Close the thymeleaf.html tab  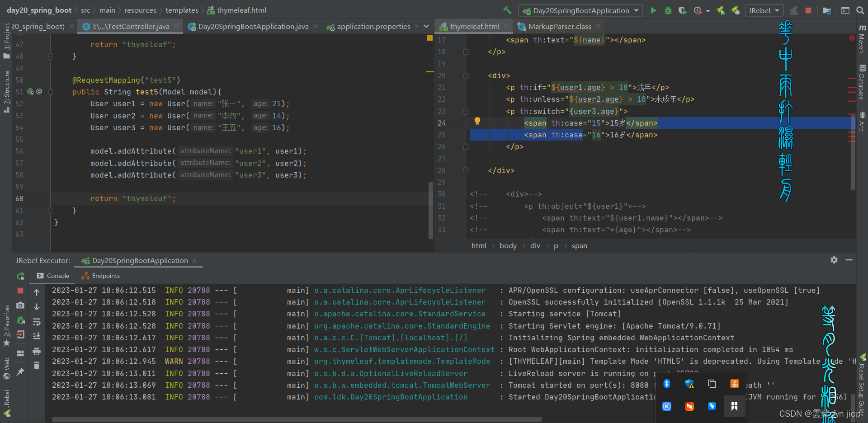coord(506,27)
